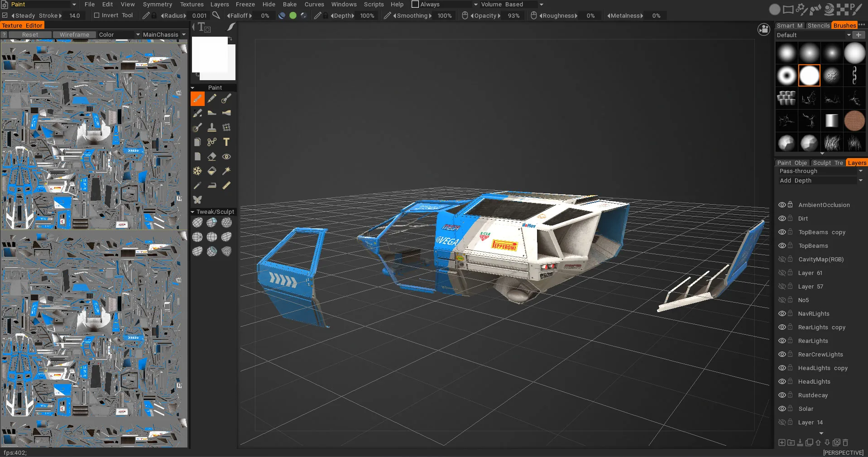Image resolution: width=868 pixels, height=457 pixels.
Task: Click the Radius value field 0.001
Action: coord(199,15)
